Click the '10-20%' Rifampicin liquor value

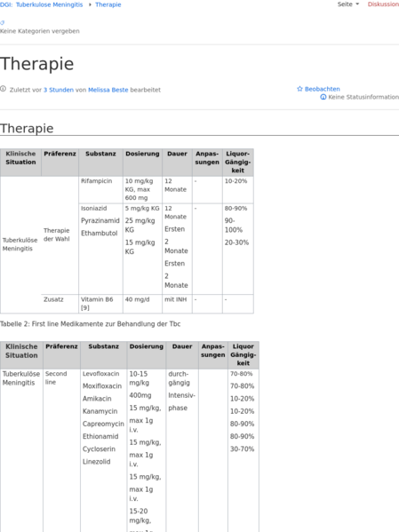click(235, 181)
